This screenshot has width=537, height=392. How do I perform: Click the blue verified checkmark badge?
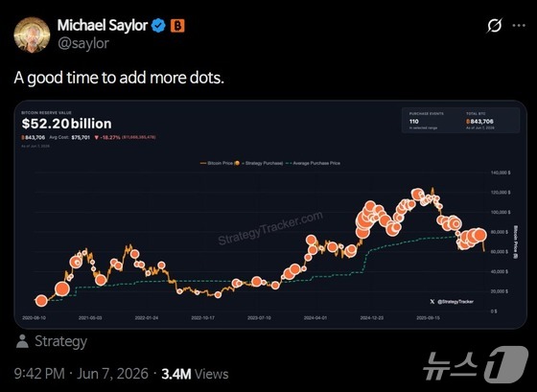158,26
